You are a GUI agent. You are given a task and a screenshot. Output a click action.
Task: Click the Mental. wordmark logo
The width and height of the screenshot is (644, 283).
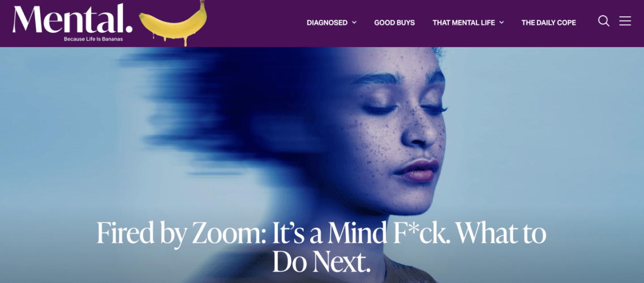(72, 19)
